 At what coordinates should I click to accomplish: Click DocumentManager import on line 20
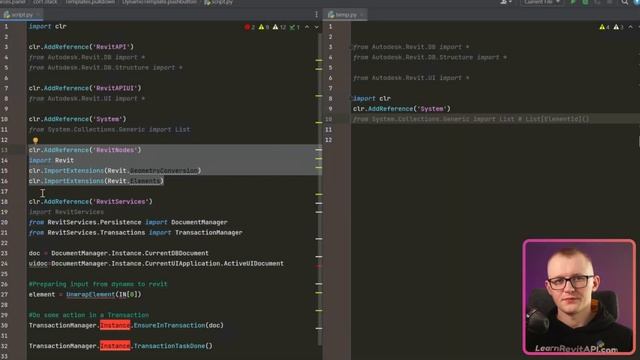(199, 222)
